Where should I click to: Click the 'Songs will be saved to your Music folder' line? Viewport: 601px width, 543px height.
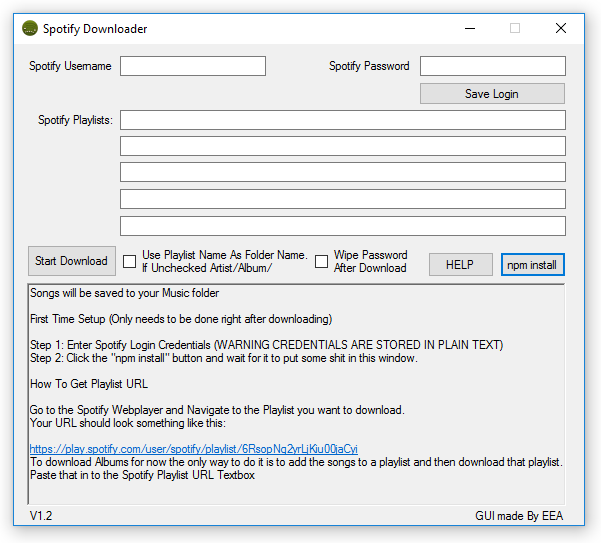tap(125, 293)
